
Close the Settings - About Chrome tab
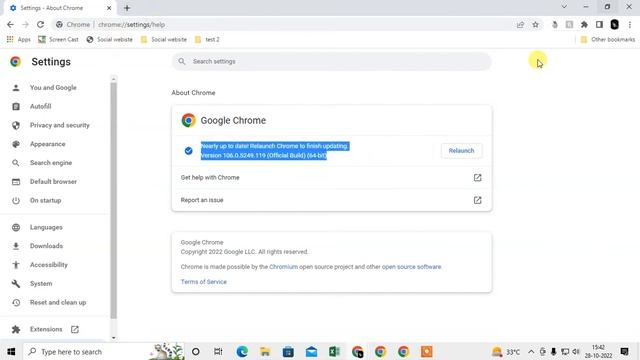(109, 8)
